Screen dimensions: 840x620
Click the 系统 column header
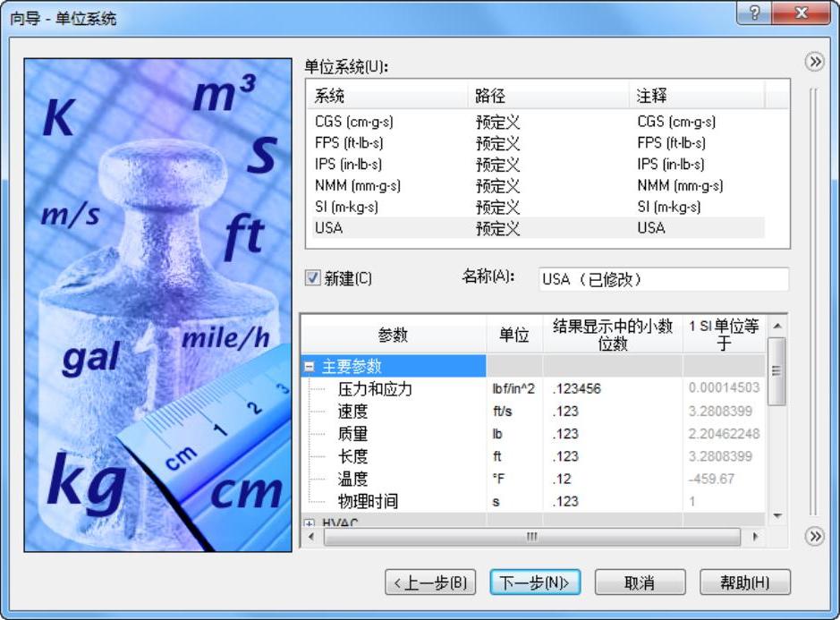[x=387, y=96]
